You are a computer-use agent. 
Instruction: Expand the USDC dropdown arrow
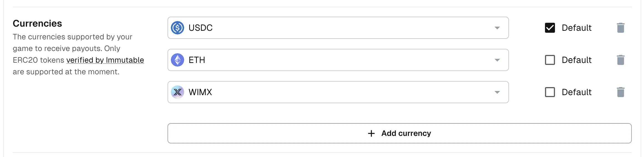click(x=497, y=28)
